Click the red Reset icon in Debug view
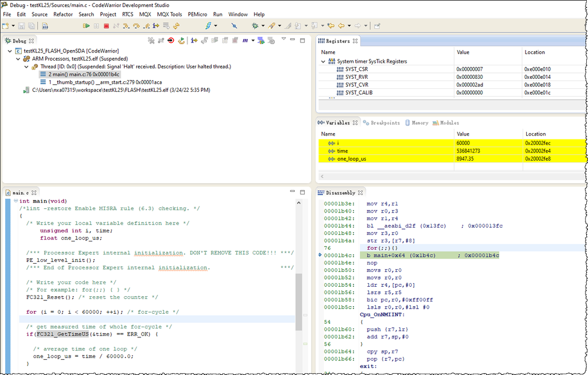The height and width of the screenshot is (375, 588). 170,41
